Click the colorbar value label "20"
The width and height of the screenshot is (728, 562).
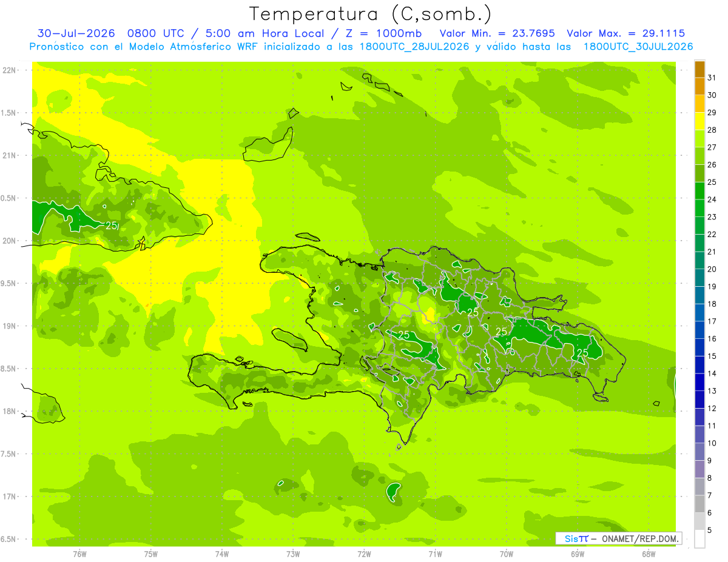[x=712, y=269]
